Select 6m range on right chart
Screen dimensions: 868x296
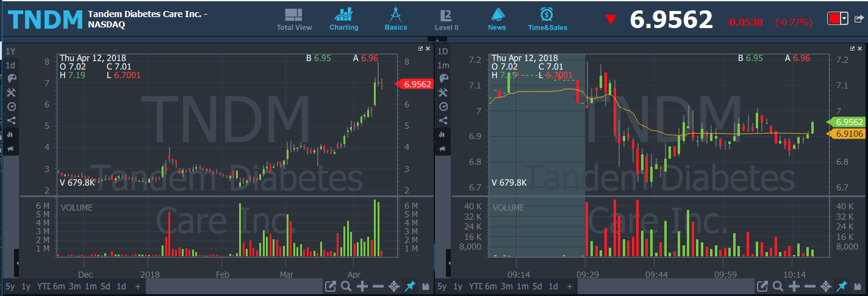[491, 286]
